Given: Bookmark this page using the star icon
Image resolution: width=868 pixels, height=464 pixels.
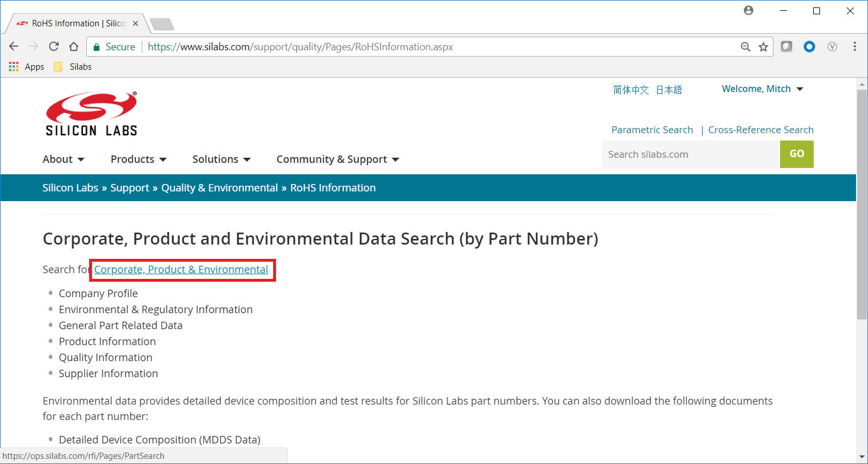Looking at the screenshot, I should click(763, 46).
